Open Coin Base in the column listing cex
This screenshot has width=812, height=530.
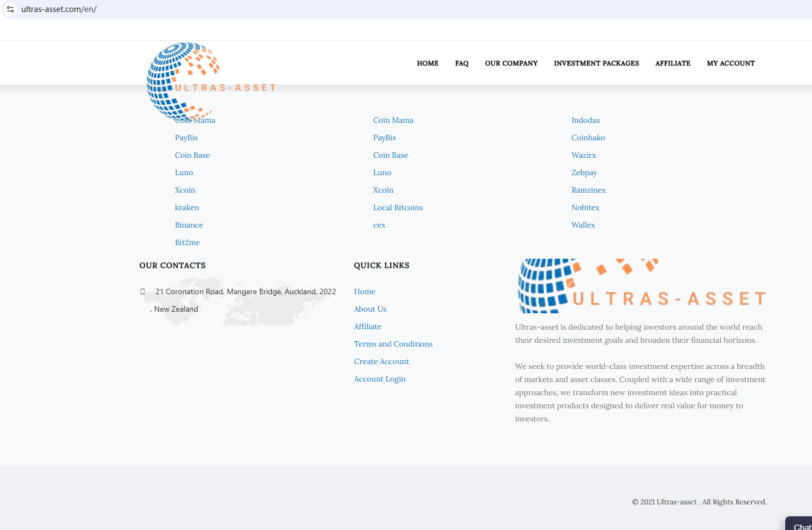391,155
